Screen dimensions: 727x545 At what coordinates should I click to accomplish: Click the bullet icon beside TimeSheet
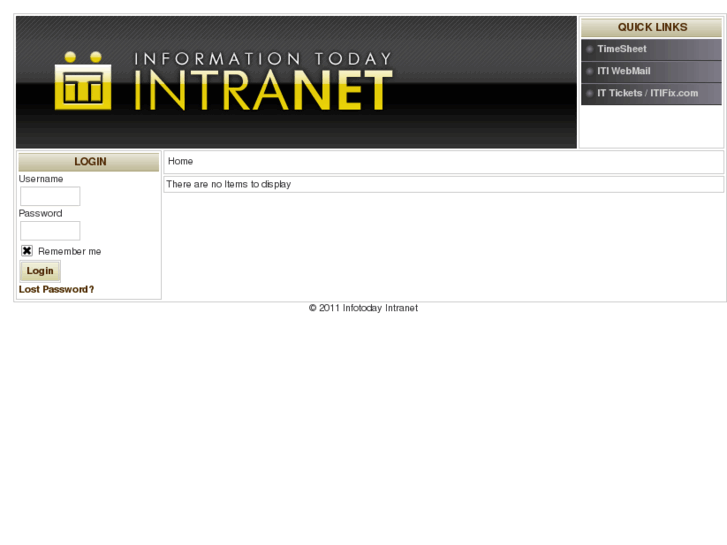click(589, 49)
